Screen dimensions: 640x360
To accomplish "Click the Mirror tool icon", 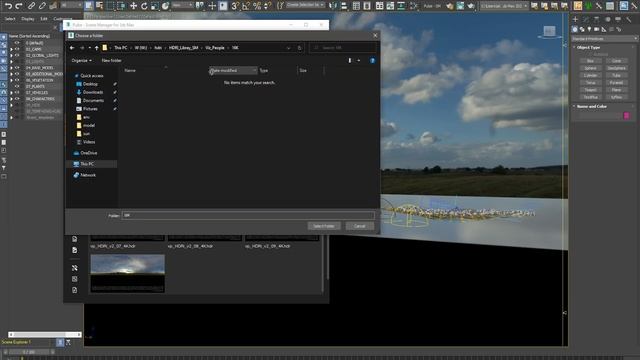I will (x=333, y=6).
